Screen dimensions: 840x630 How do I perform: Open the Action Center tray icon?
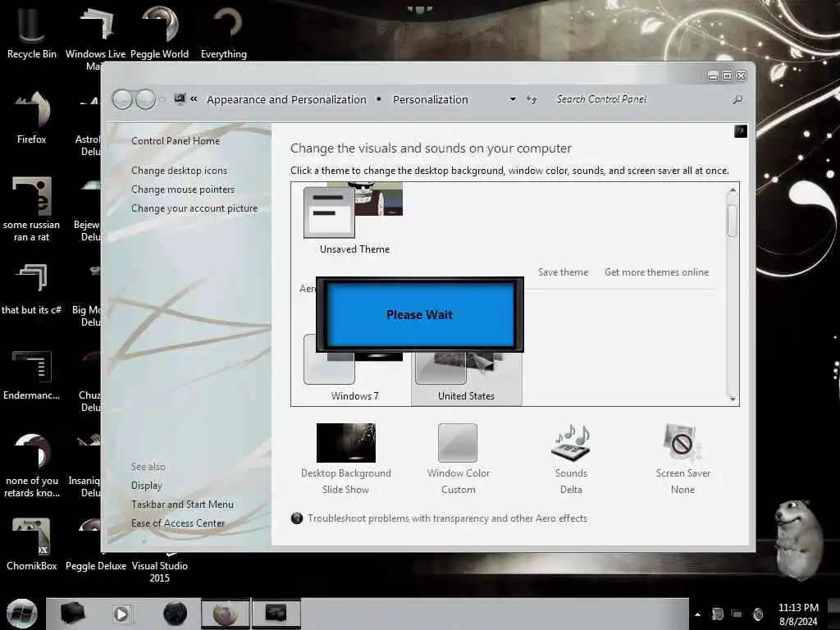click(717, 614)
